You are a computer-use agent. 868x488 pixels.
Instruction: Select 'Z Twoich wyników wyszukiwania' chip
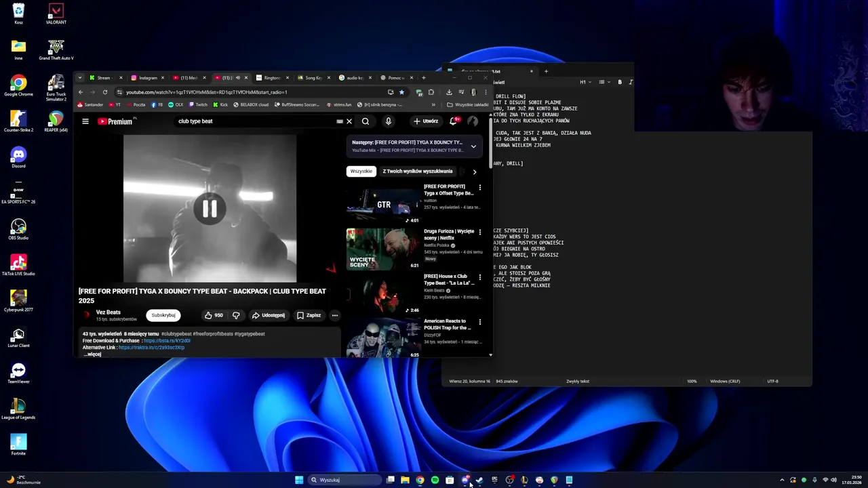pos(418,171)
